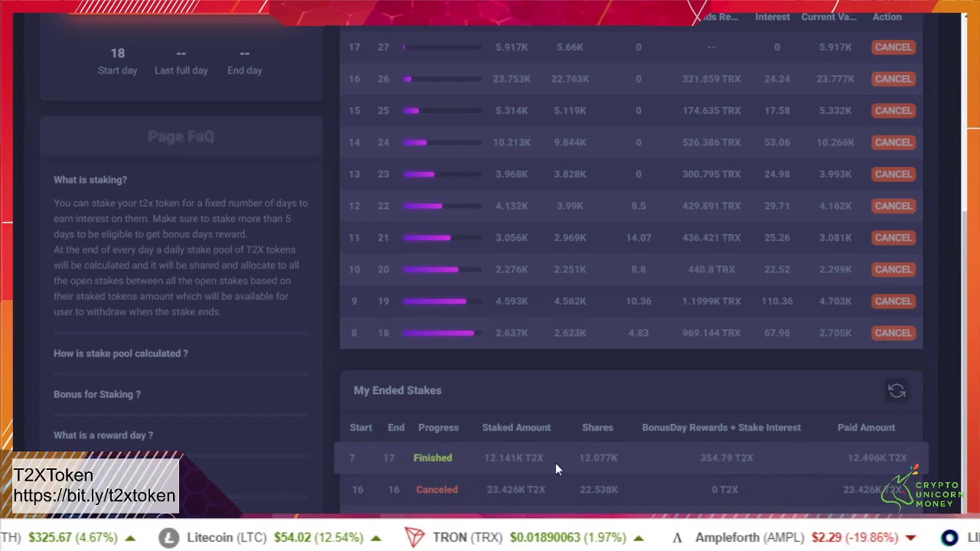The width and height of the screenshot is (980, 551).
Task: Expand 'What is a reward day ?' FAQ
Action: pos(103,435)
